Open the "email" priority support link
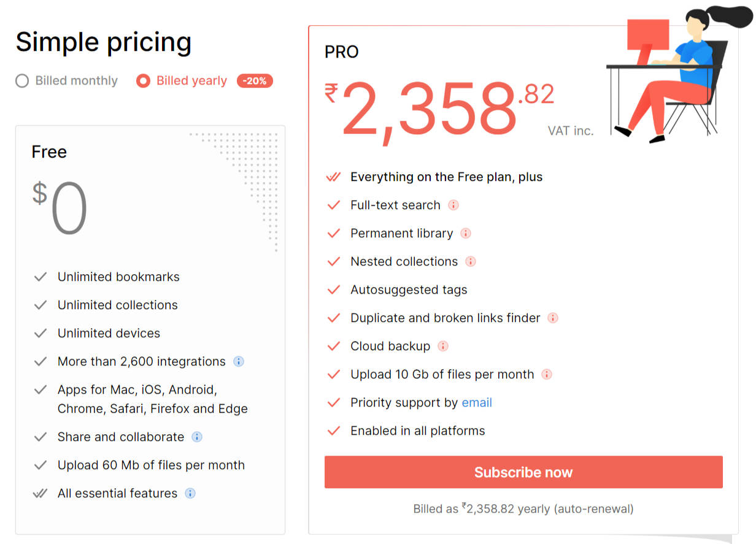 coord(477,402)
